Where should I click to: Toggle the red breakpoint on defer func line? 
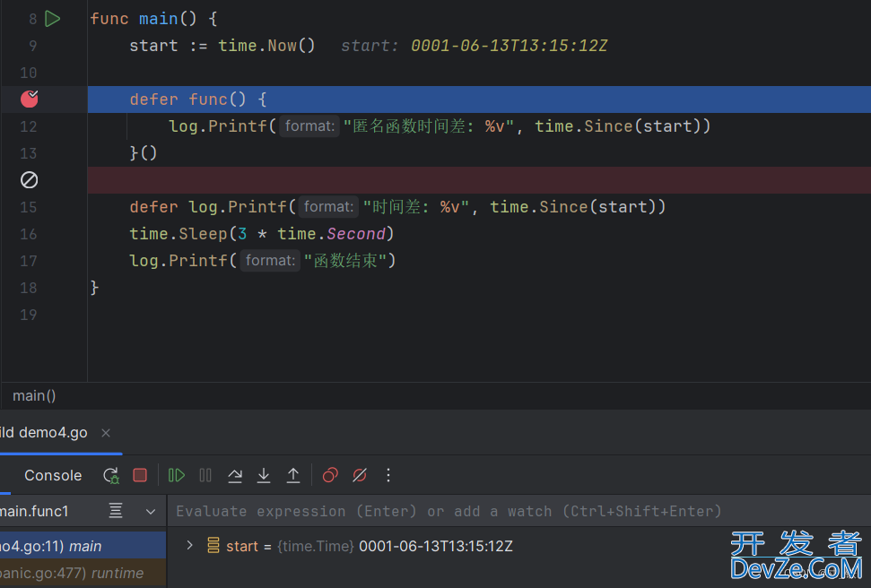click(x=30, y=99)
